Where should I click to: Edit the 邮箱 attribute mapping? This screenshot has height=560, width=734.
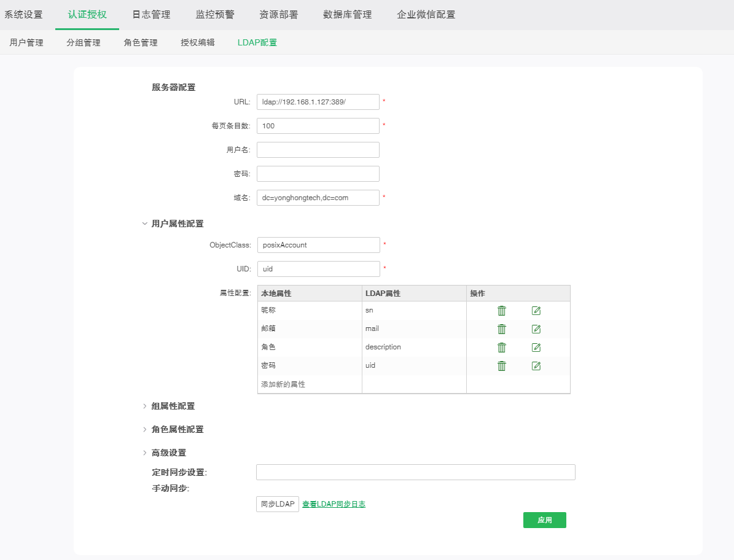tap(536, 329)
